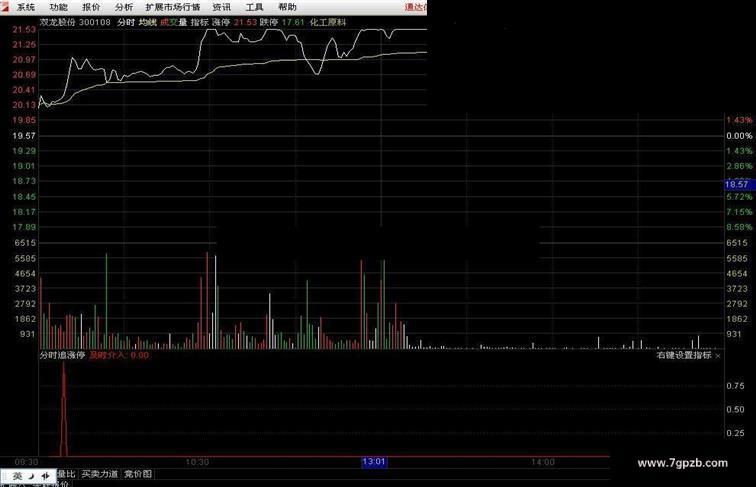The image size is (756, 487).
Task: Open the 工具 menu
Action: pyautogui.click(x=254, y=7)
